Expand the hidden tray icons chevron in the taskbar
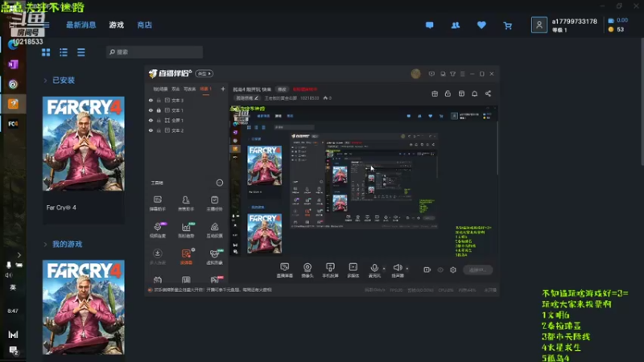Screen dimensions: 644x362 click(19, 255)
